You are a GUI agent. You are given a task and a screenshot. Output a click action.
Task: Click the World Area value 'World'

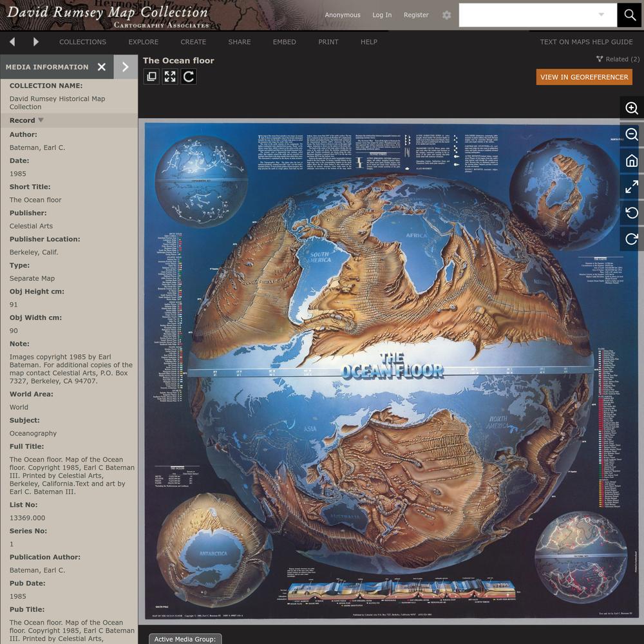19,407
